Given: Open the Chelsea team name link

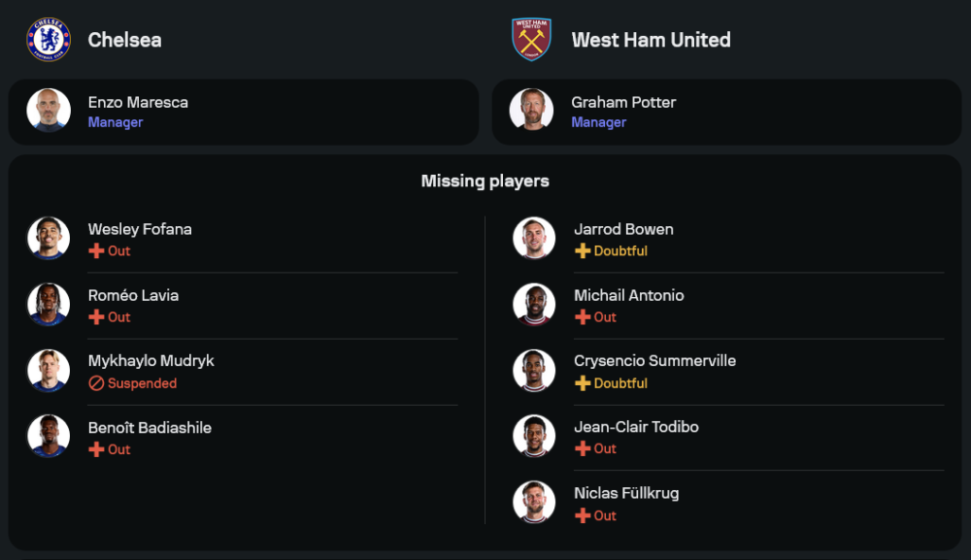Looking at the screenshot, I should click(x=124, y=40).
